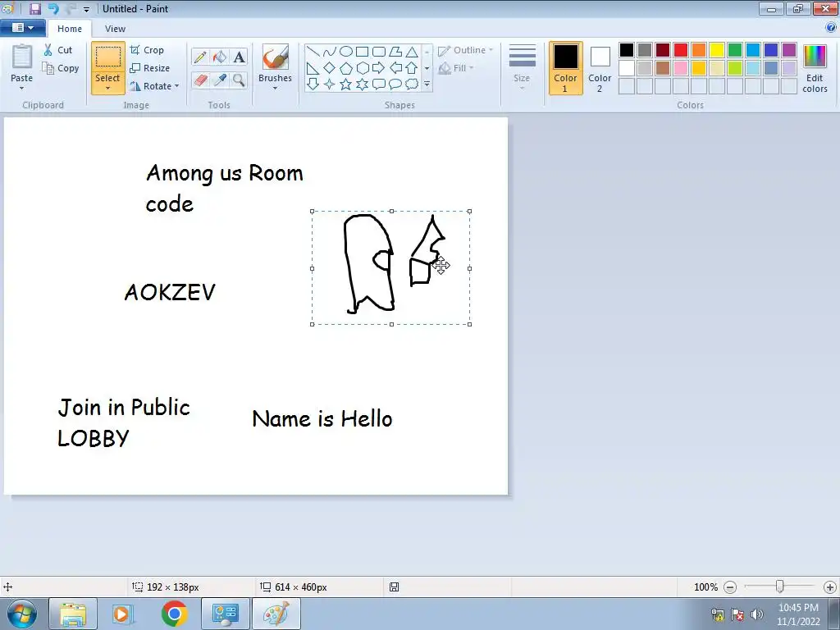The width and height of the screenshot is (840, 630).
Task: Pick the red color swatch
Action: click(x=681, y=50)
